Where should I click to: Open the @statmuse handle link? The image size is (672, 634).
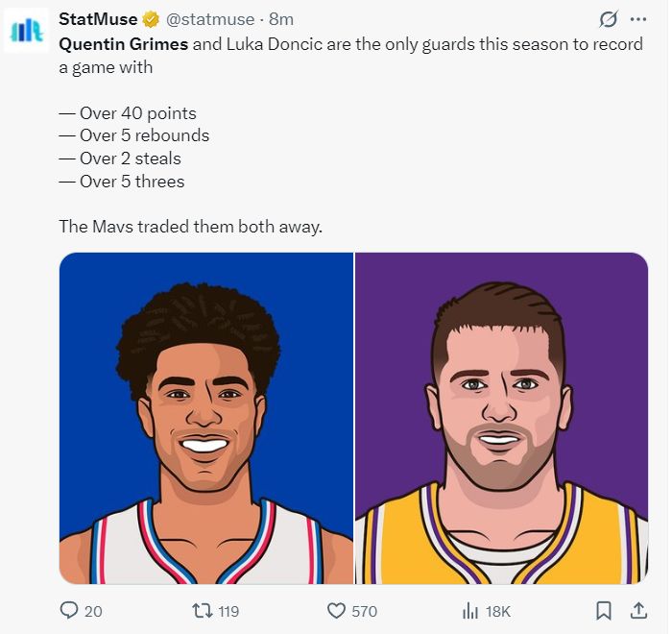click(x=210, y=19)
